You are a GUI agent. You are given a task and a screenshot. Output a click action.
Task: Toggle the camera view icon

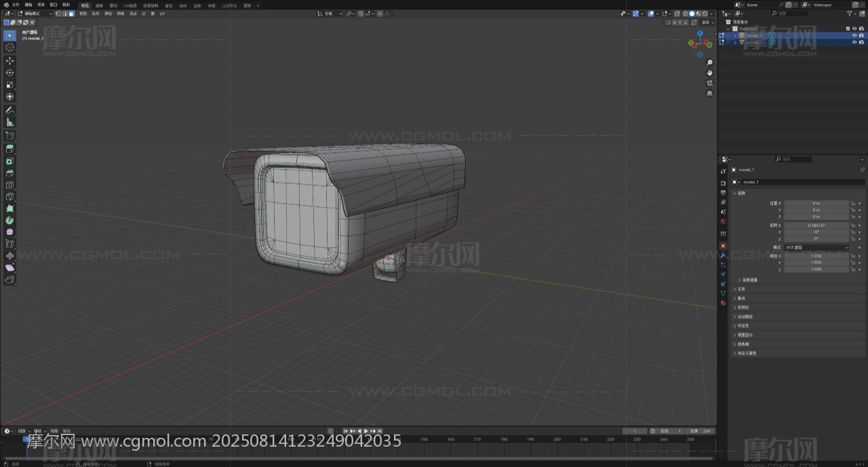pos(709,83)
